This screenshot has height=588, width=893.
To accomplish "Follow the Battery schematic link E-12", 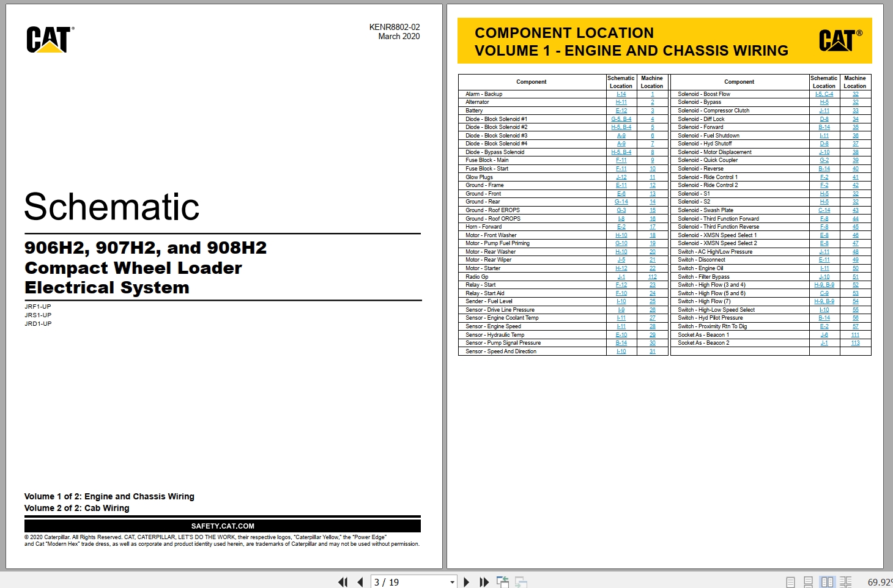I will pos(621,111).
